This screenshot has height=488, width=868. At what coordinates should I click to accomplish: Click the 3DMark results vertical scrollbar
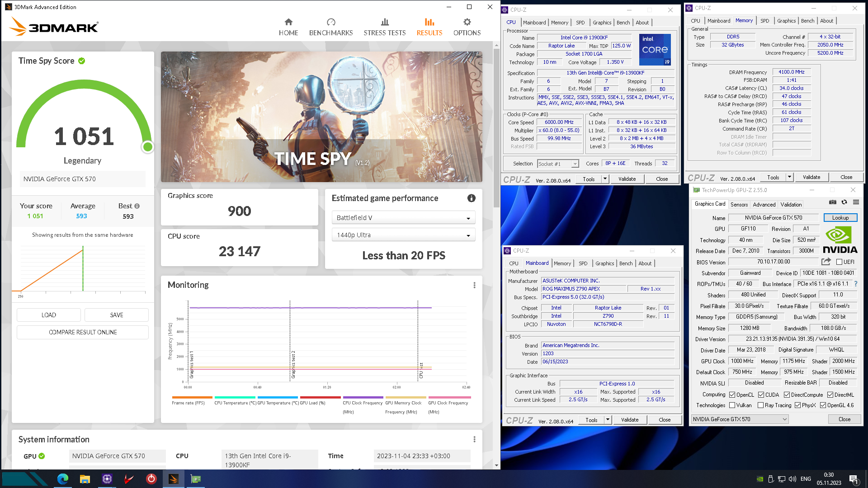496,128
